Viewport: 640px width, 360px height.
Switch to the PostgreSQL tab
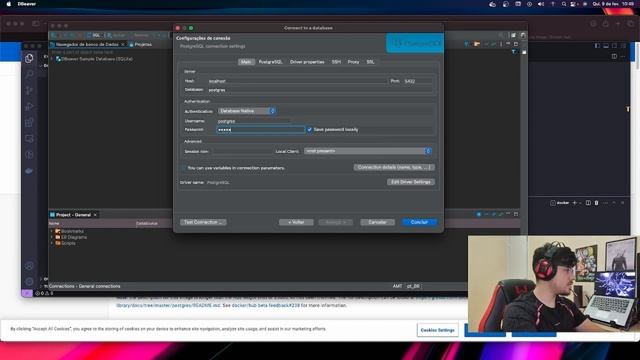(x=270, y=62)
